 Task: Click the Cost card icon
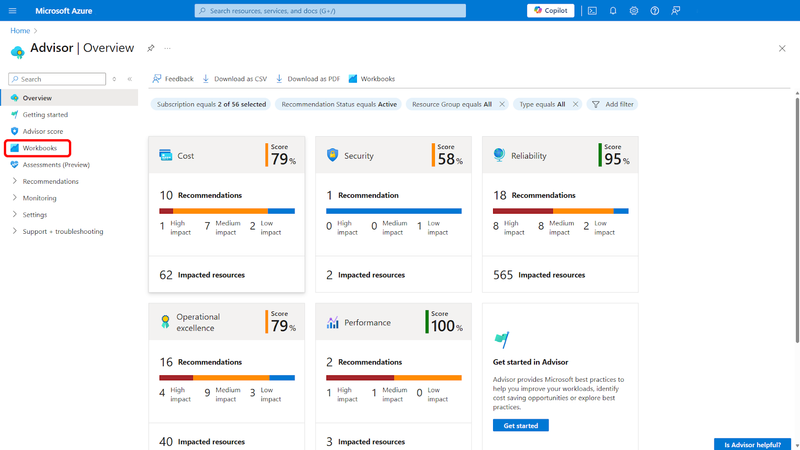(x=165, y=155)
